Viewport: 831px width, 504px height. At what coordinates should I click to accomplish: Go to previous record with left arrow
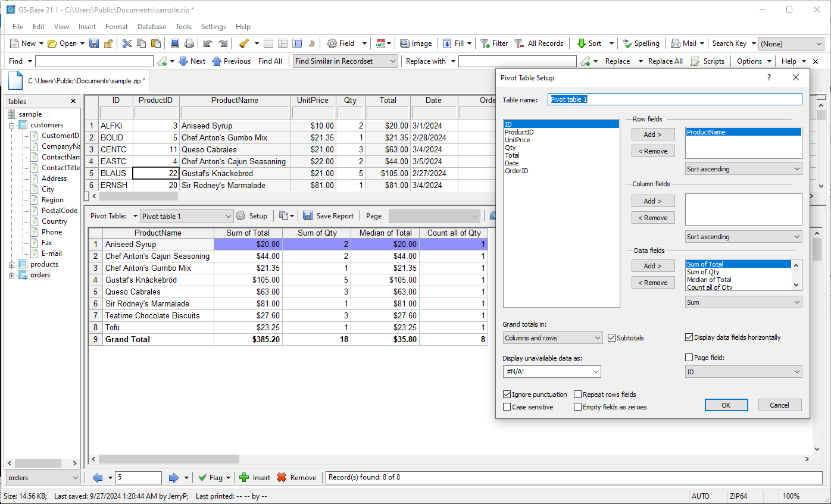[x=98, y=477]
